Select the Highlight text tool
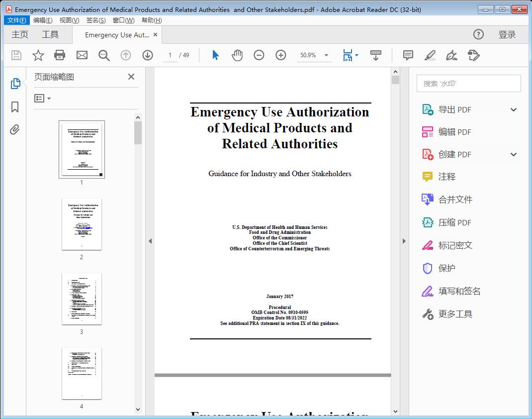 pyautogui.click(x=430, y=55)
